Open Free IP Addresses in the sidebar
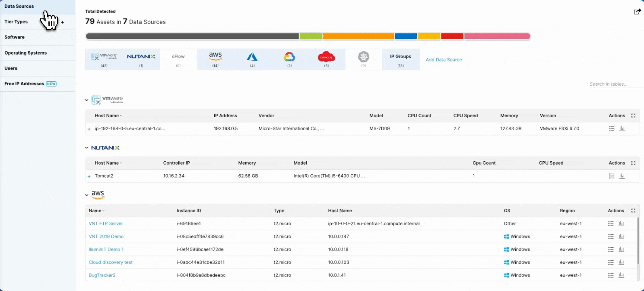The height and width of the screenshot is (291, 644). tap(24, 84)
